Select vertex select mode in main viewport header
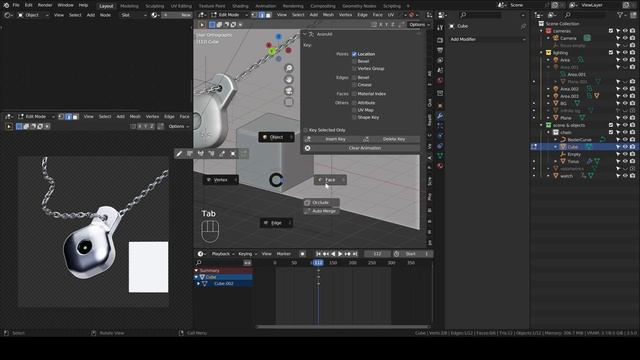Screen dimensions: 640x360 coord(254,15)
